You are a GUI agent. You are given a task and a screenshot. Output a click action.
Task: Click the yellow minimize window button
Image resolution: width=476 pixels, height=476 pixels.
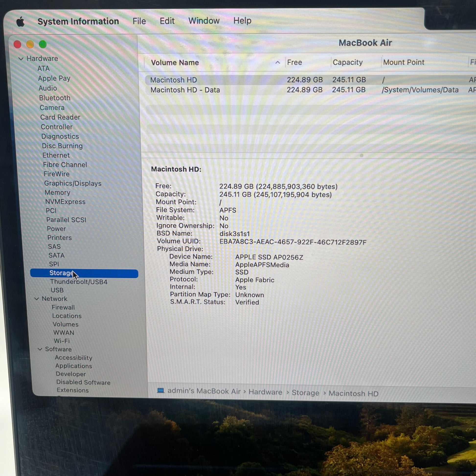[30, 44]
